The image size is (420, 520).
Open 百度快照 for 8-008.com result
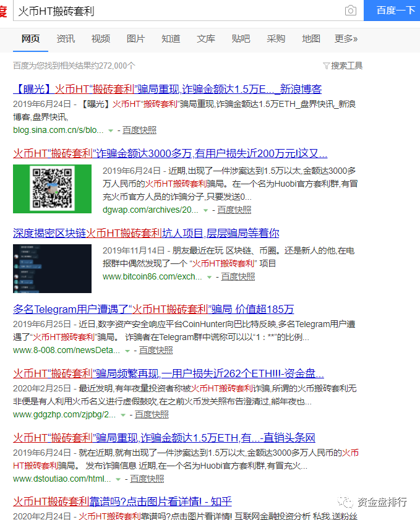coord(156,350)
